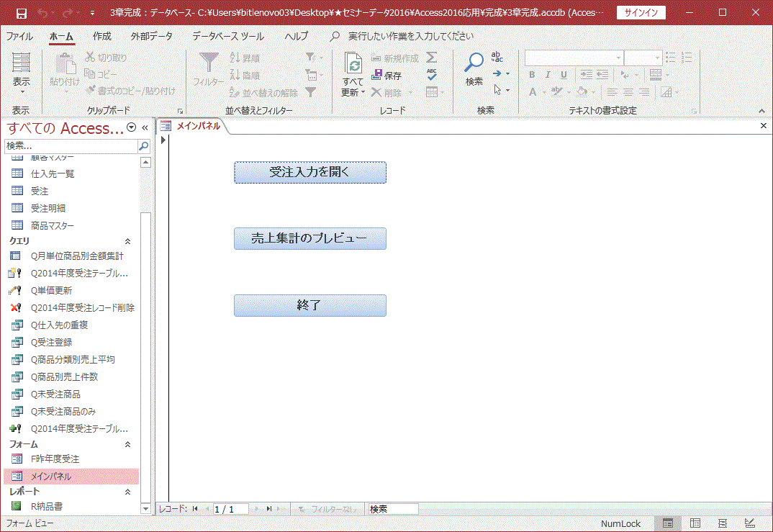This screenshot has width=773, height=532.
Task: Switch to the 作成 ribbon tab
Action: point(102,37)
